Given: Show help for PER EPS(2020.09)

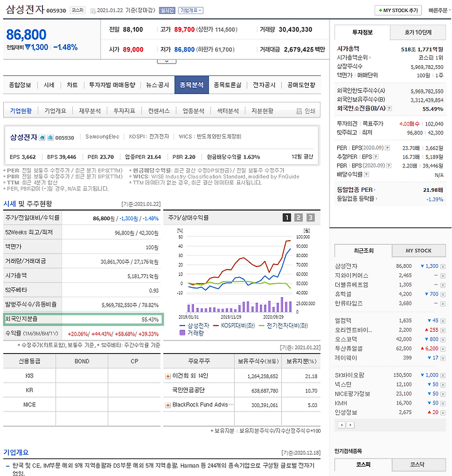Looking at the screenshot, I should click(387, 148).
